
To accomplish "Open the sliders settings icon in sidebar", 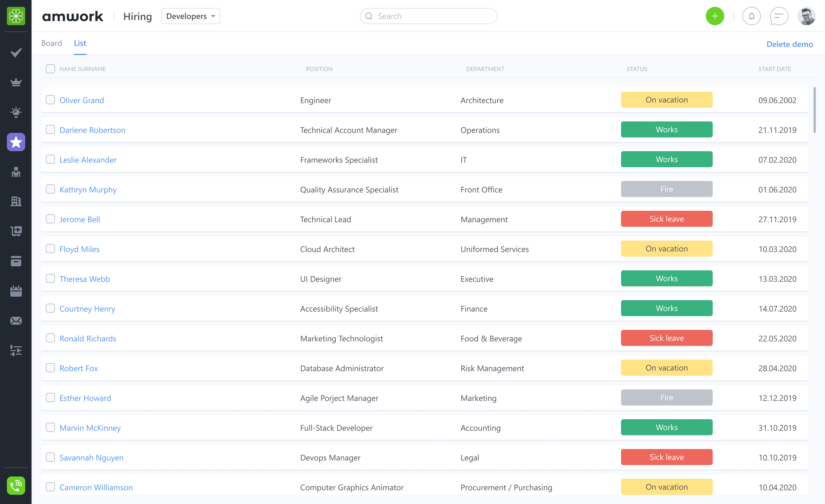I will click(16, 350).
